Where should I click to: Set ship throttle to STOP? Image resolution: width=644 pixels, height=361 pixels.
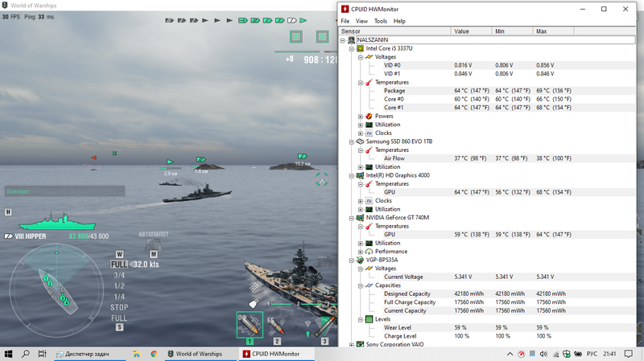click(119, 307)
